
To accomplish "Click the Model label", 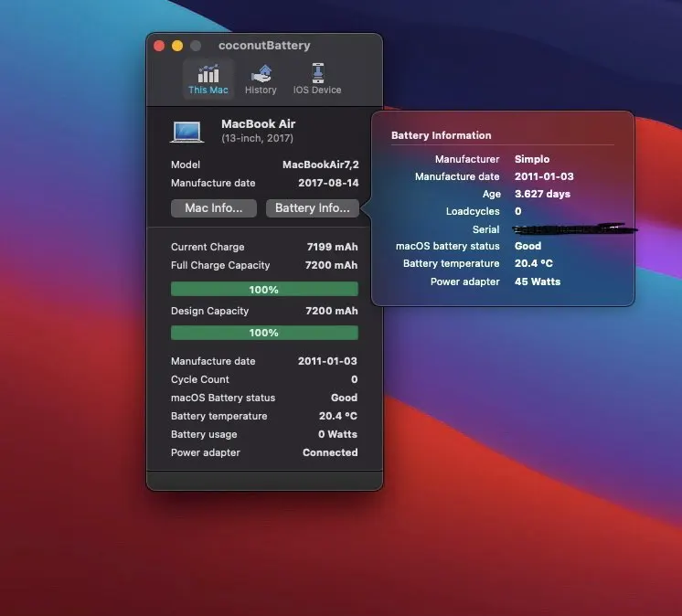I will [186, 165].
